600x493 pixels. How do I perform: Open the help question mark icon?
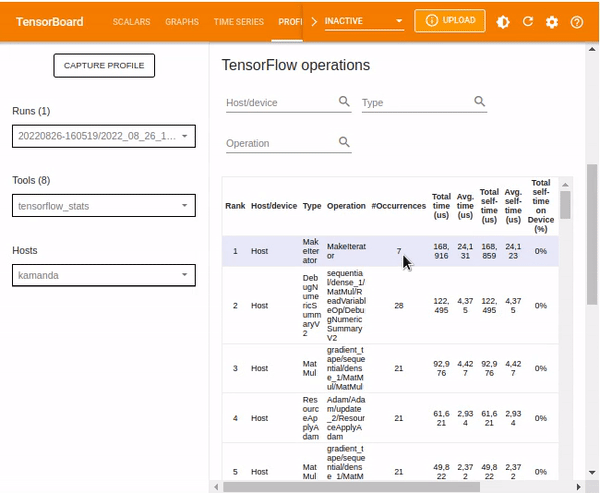[x=577, y=22]
